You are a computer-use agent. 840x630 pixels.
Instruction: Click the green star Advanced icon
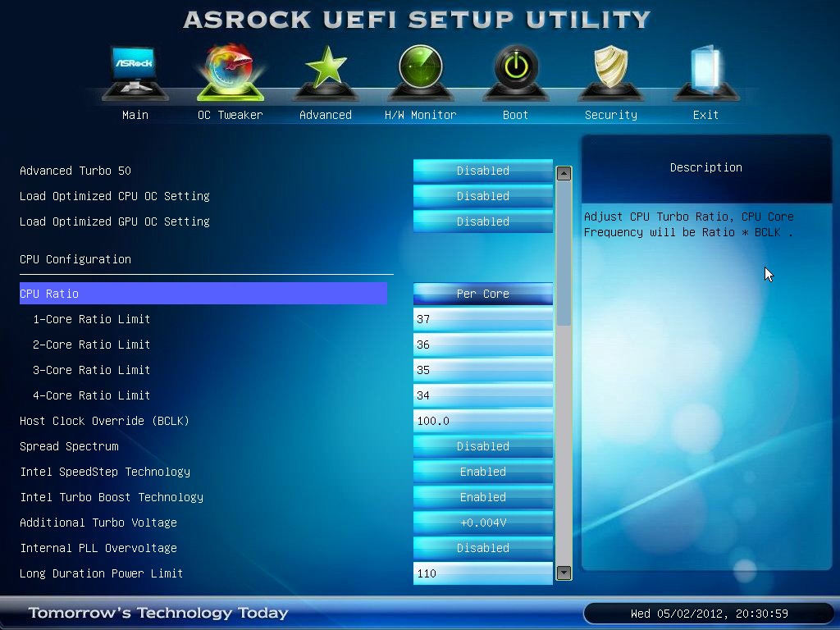325,72
